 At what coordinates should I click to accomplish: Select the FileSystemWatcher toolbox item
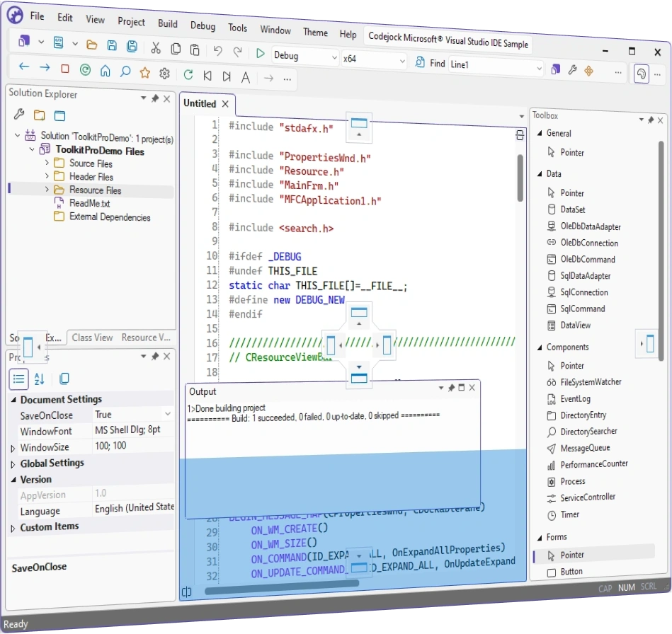pos(591,381)
